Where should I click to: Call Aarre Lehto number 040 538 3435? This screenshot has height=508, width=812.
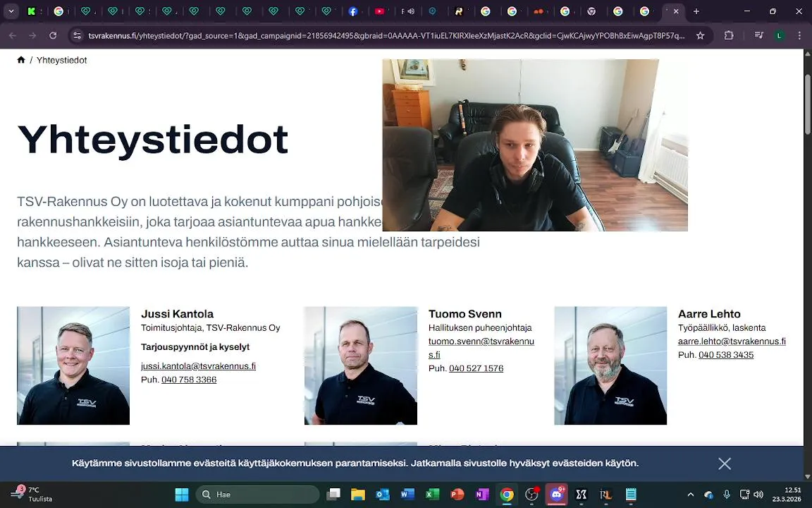pos(726,355)
